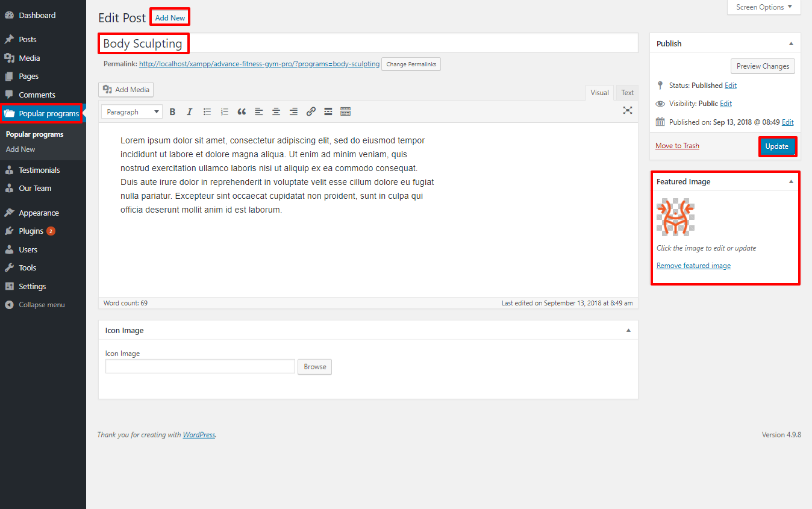The height and width of the screenshot is (509, 812).
Task: Click the Bold formatting icon
Action: 172,111
